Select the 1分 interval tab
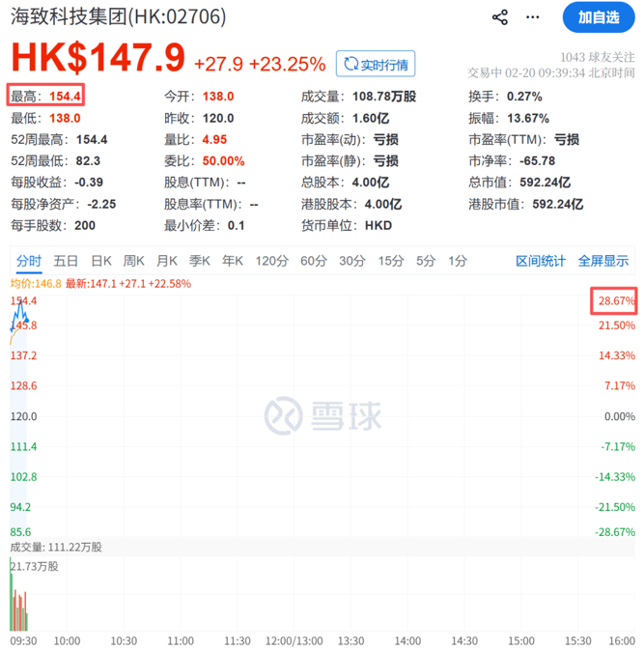 tap(458, 260)
